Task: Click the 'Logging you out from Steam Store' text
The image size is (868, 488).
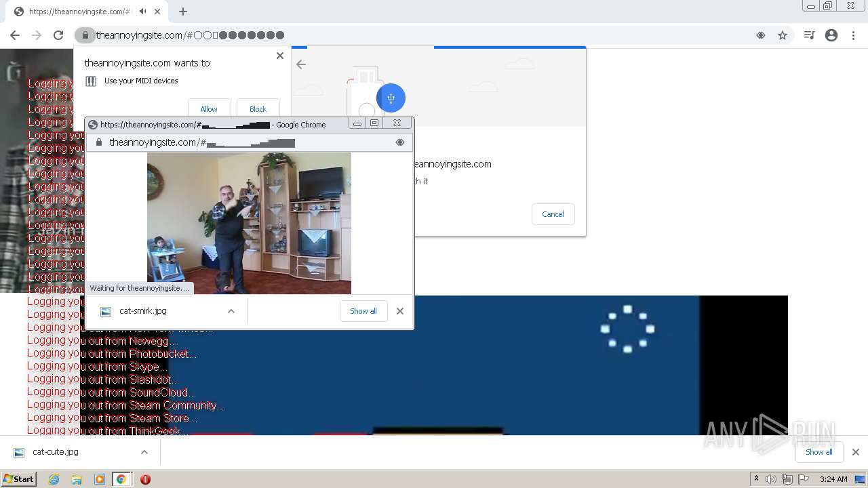Action: click(x=113, y=418)
